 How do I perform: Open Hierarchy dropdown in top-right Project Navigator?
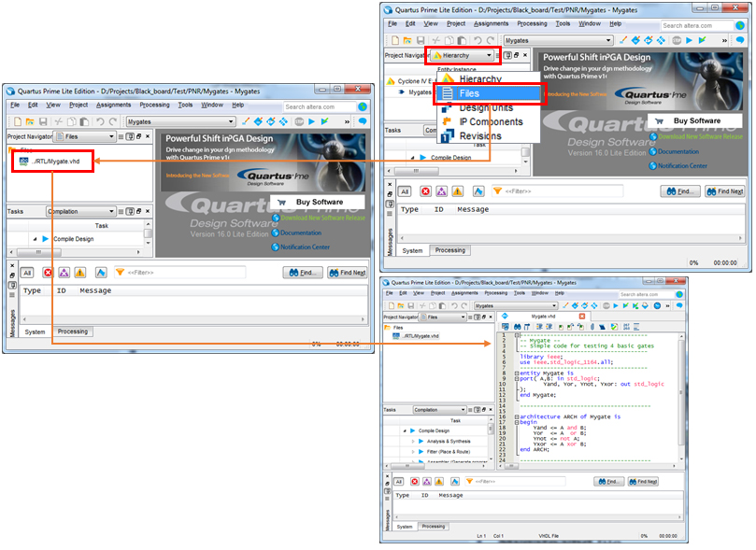463,55
